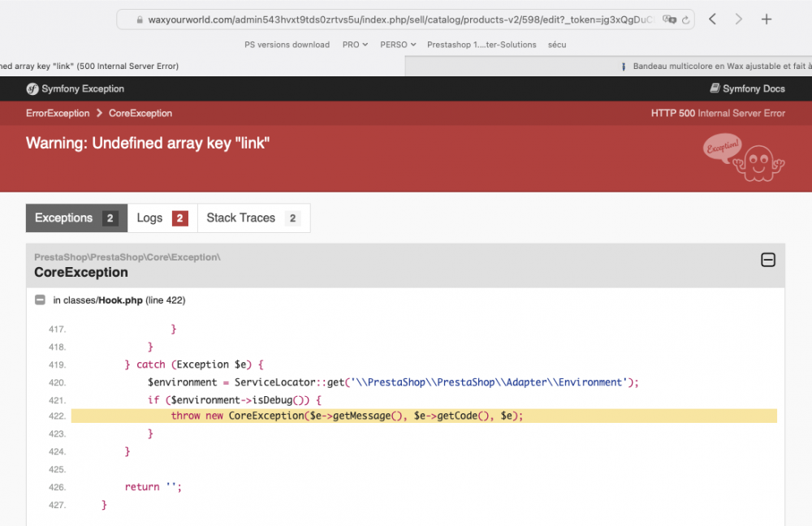812x526 pixels.
Task: Click ErrorException breadcrumb
Action: coord(58,114)
